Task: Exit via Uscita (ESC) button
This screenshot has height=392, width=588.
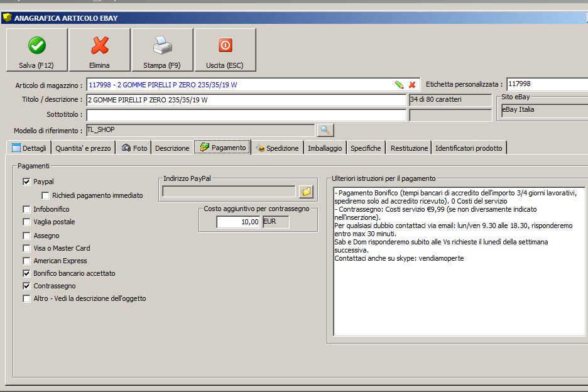Action: 225,50
